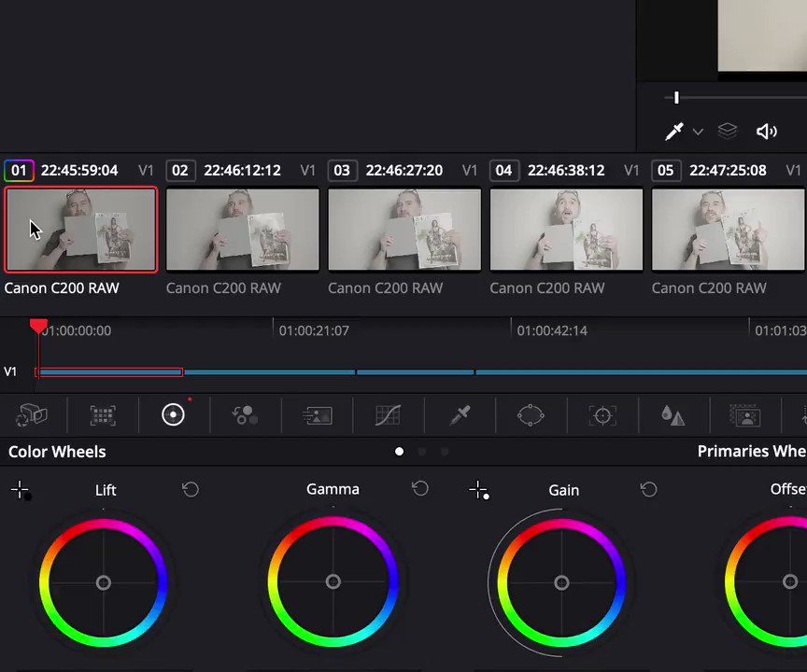Screen dimensions: 807x672
Task: Click timecode 22:46:38:12
Action: point(566,170)
